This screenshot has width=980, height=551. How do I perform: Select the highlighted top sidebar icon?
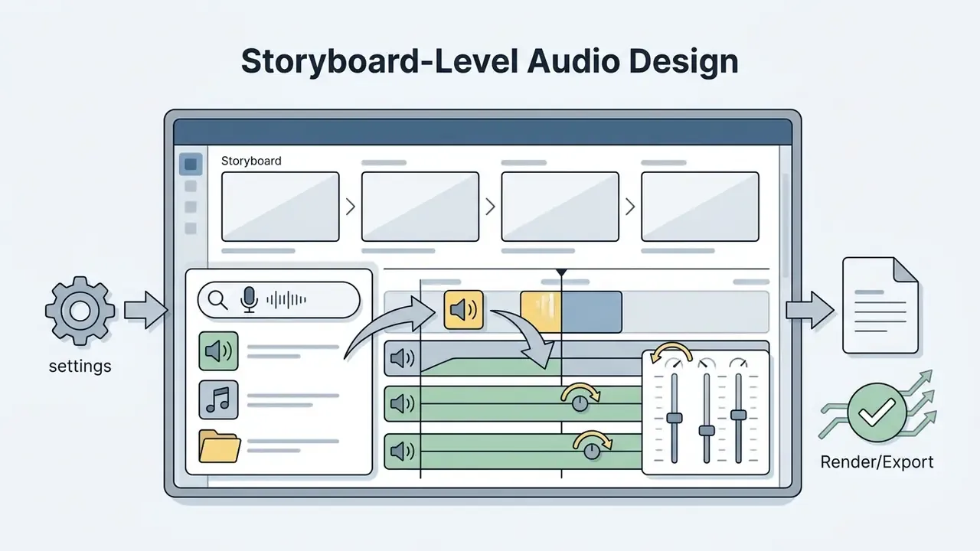click(191, 164)
